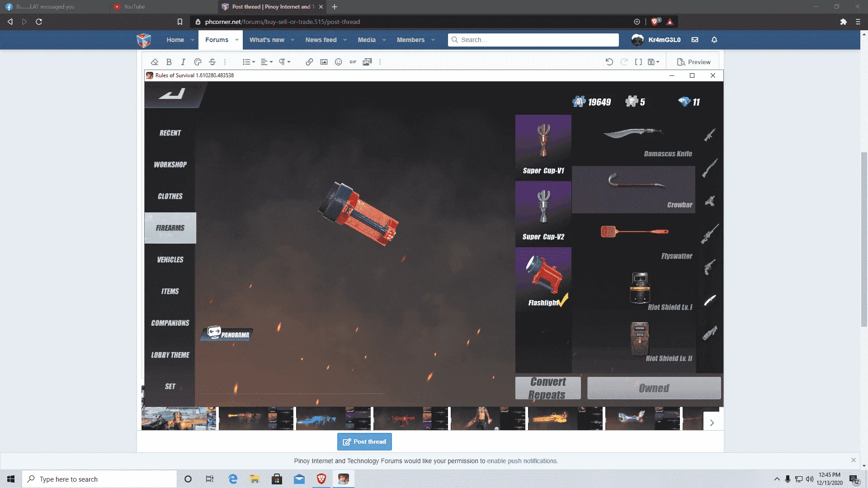This screenshot has width=868, height=488.
Task: Toggle italic formatting in editor
Action: [183, 62]
